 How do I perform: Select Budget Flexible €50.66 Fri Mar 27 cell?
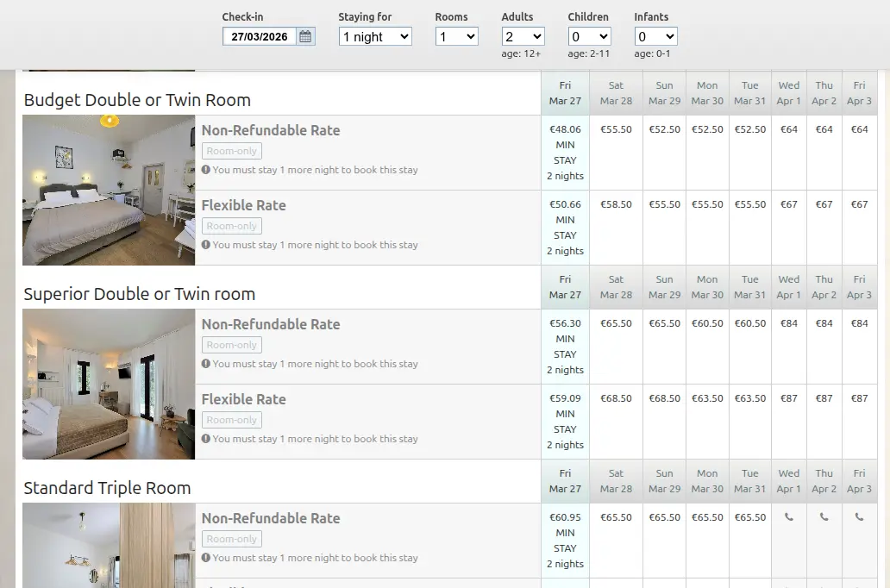pos(566,228)
